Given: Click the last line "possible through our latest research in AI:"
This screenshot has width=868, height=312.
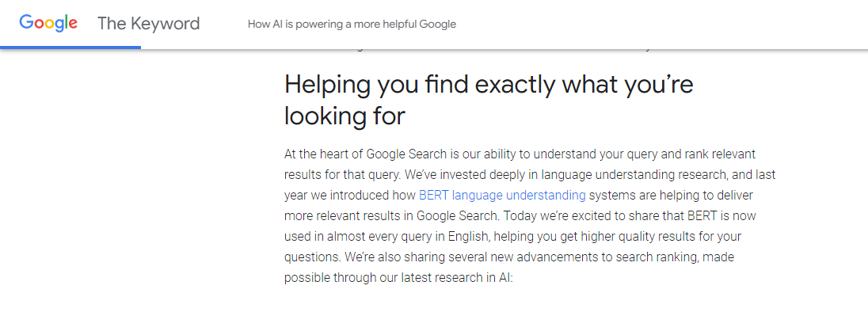Looking at the screenshot, I should pos(398,278).
